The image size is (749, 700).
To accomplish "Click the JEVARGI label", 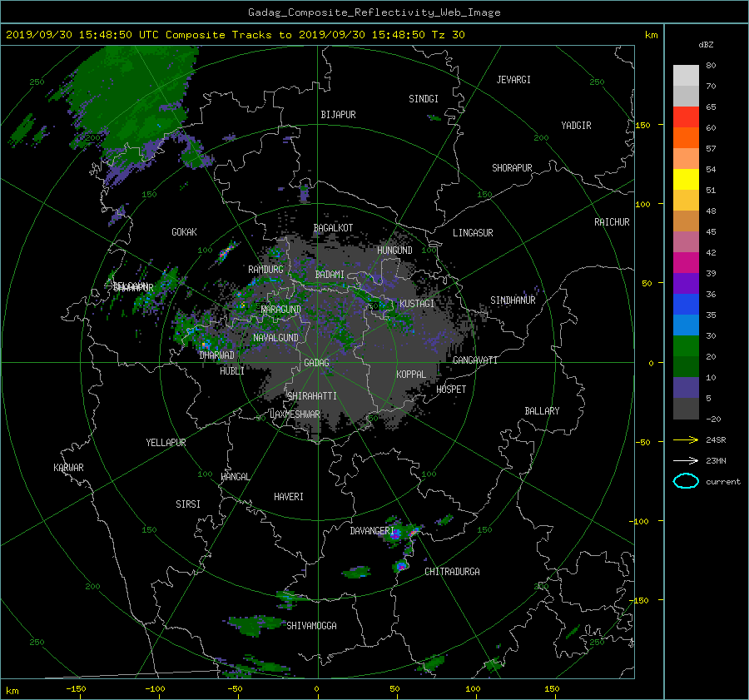I will pyautogui.click(x=513, y=80).
